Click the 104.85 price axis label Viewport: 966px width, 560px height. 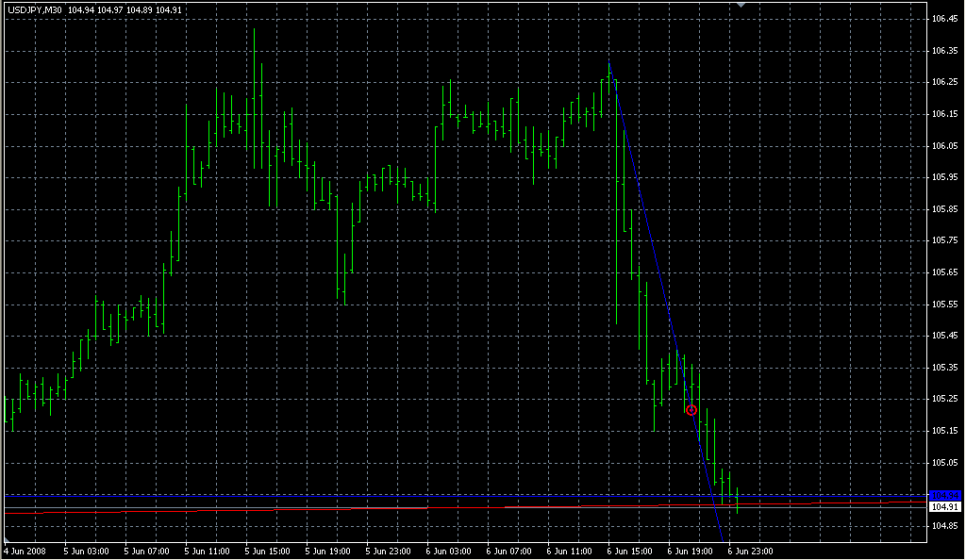click(x=944, y=526)
